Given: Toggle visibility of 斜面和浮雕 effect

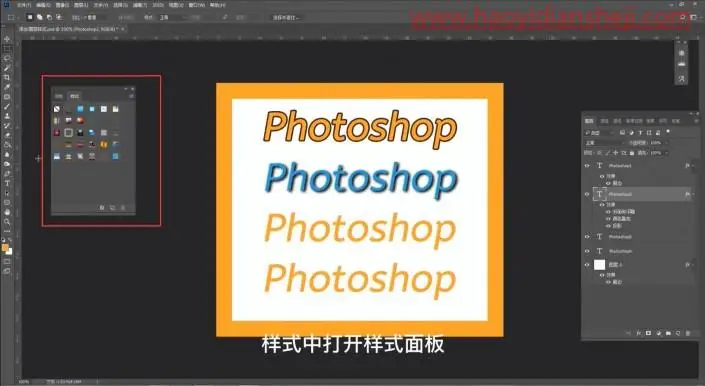Looking at the screenshot, I should [x=608, y=212].
